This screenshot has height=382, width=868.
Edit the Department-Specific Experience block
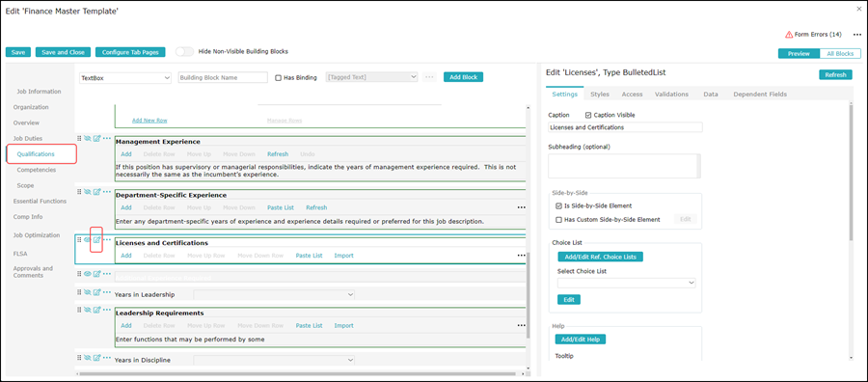[x=96, y=192]
